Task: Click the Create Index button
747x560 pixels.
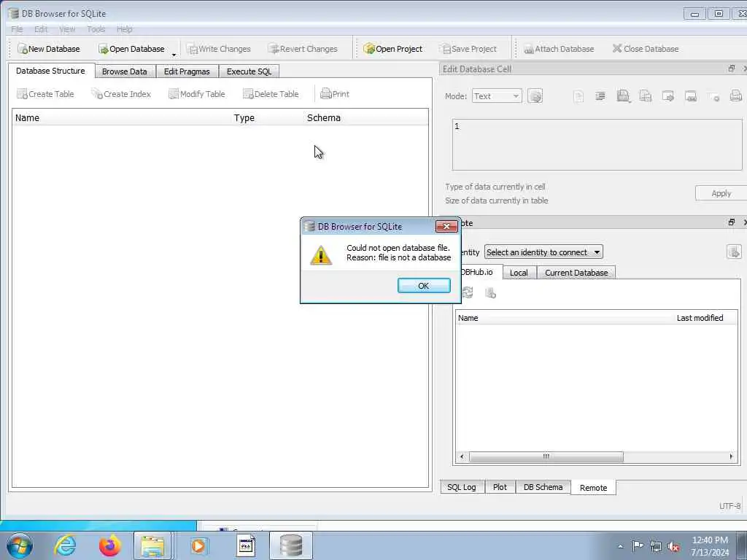Action: [x=121, y=94]
